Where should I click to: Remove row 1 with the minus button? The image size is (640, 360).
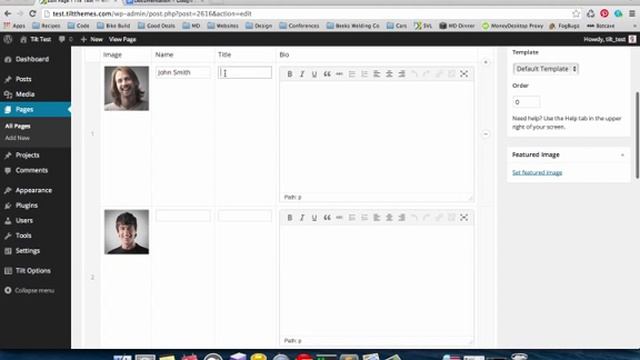[x=485, y=134]
